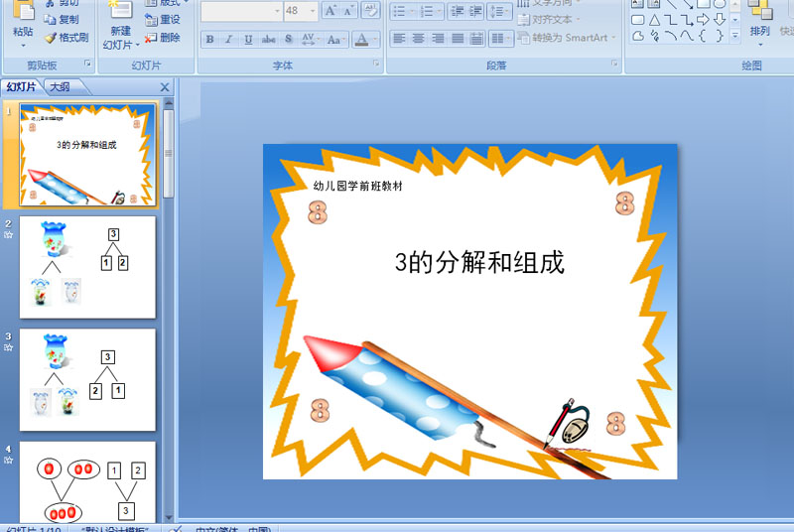Center align the paragraph text
The width and height of the screenshot is (794, 532).
point(418,39)
